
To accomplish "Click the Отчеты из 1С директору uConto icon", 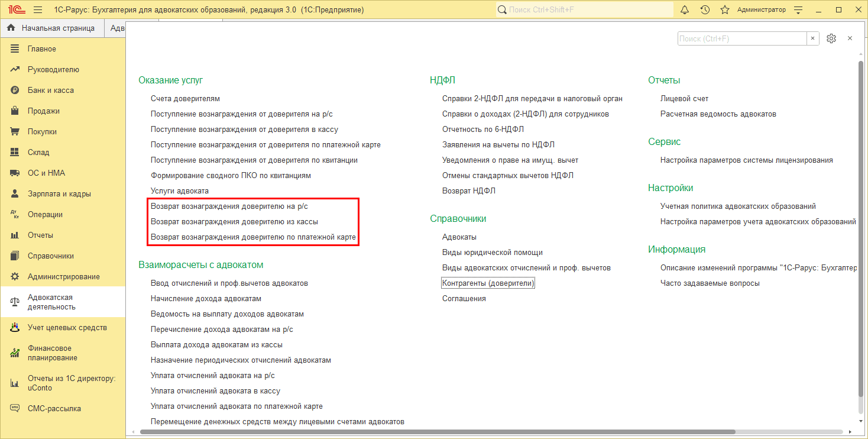I will pos(15,383).
